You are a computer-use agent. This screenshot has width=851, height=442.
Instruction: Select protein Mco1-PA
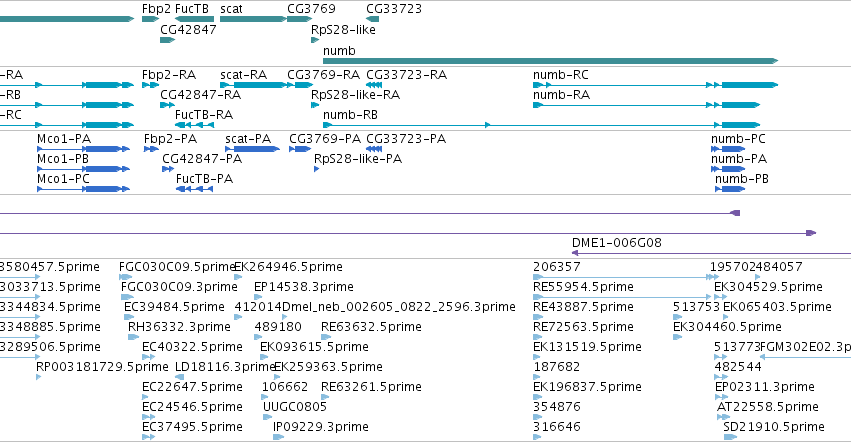click(83, 149)
